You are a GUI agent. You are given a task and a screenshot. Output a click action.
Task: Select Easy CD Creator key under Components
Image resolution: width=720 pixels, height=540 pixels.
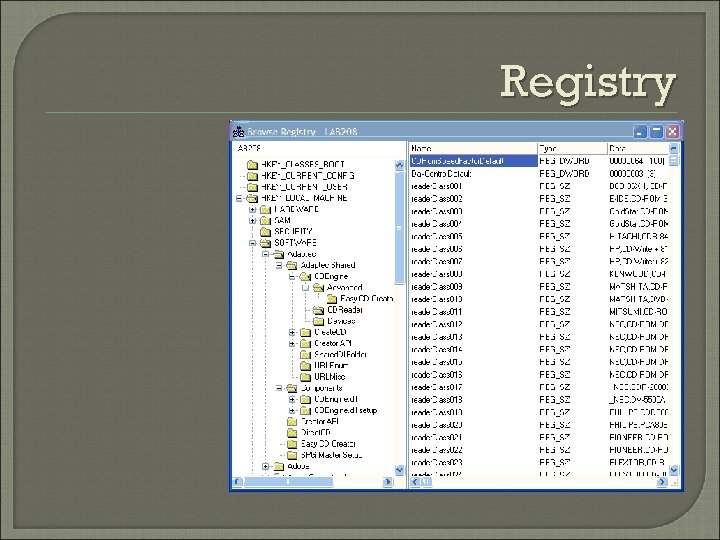[328, 444]
